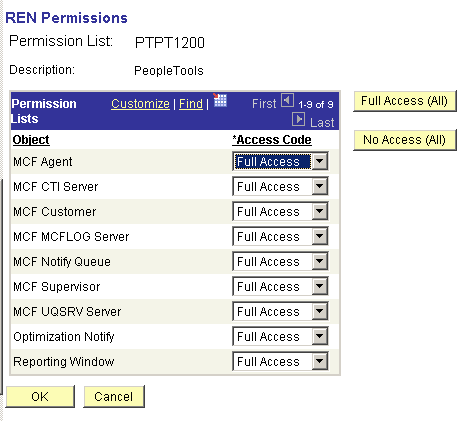Click the next-rows arrow icon beside Last
The height and width of the screenshot is (421, 463).
[298, 119]
